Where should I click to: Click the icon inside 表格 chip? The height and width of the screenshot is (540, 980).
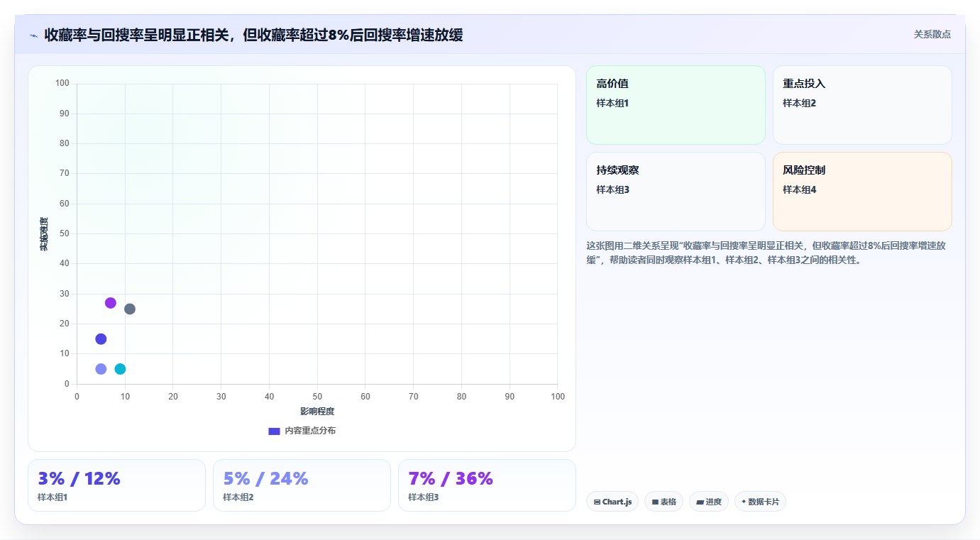click(x=655, y=502)
